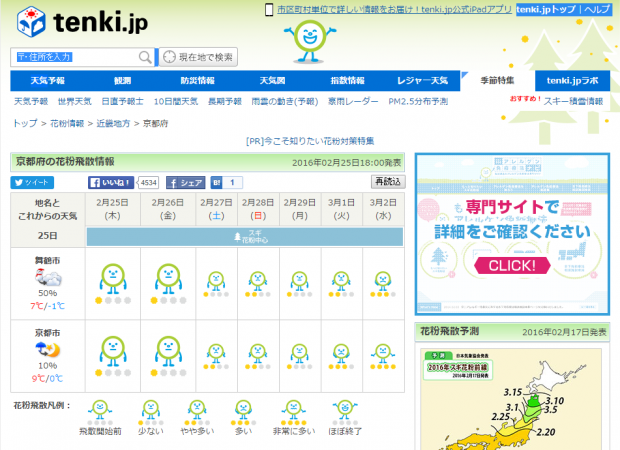Click the Facebook シェア button
This screenshot has width=620, height=450.
tap(186, 183)
